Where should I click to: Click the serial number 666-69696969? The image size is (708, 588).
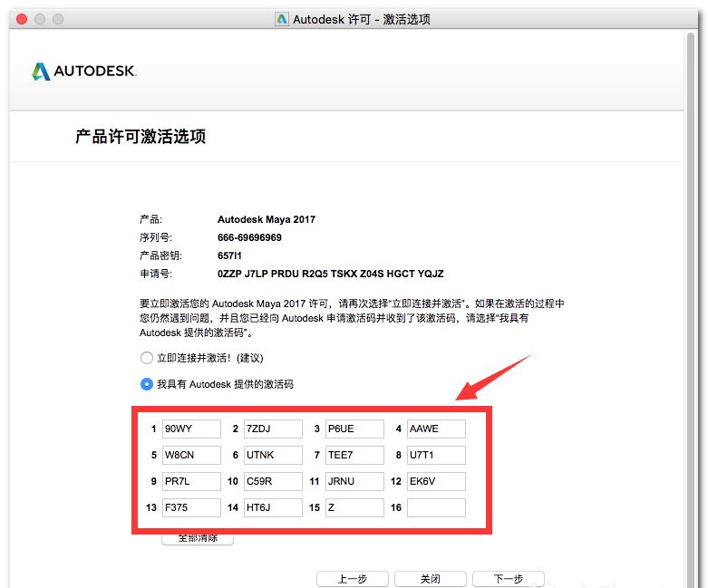pyautogui.click(x=249, y=237)
